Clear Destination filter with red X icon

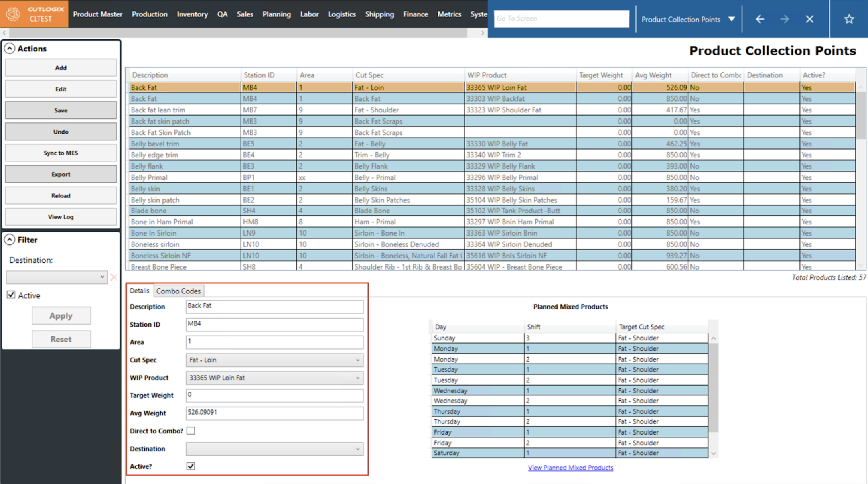coord(114,277)
